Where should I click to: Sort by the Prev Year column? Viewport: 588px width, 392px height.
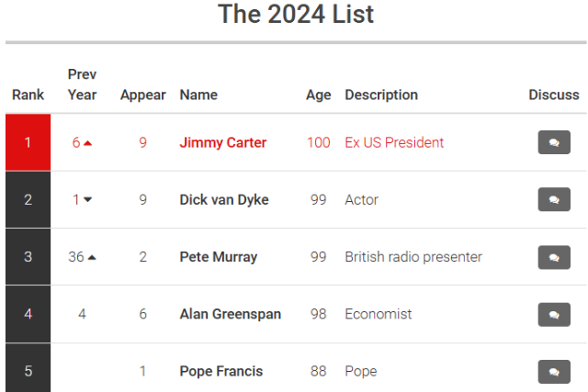point(82,84)
